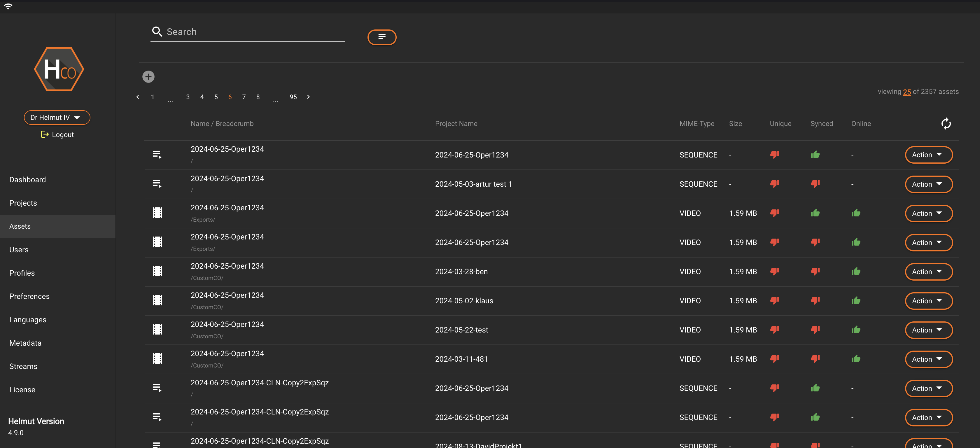Go to next page using right chevron
Image resolution: width=980 pixels, height=448 pixels.
tap(308, 97)
